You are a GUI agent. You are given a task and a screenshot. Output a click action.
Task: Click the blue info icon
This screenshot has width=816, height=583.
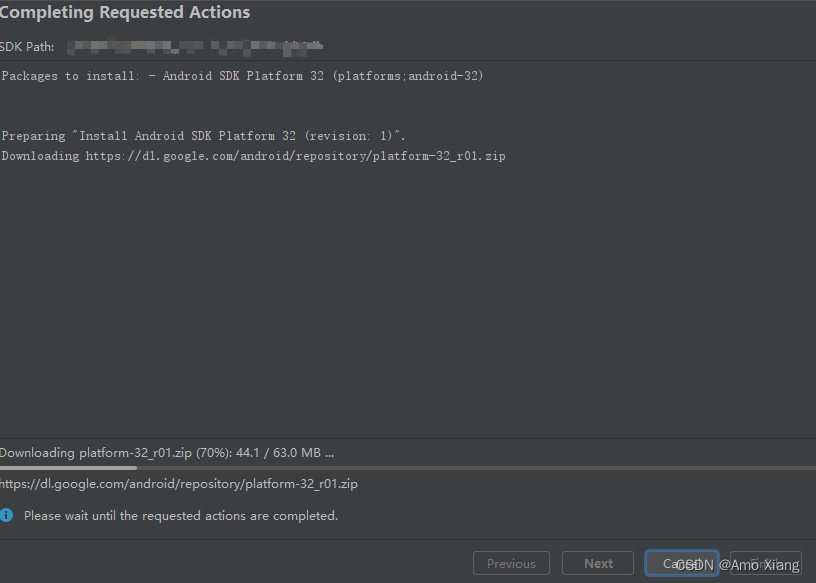7,515
